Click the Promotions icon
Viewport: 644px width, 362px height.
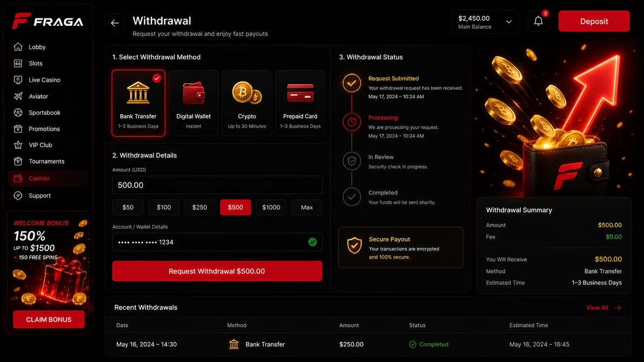click(18, 129)
